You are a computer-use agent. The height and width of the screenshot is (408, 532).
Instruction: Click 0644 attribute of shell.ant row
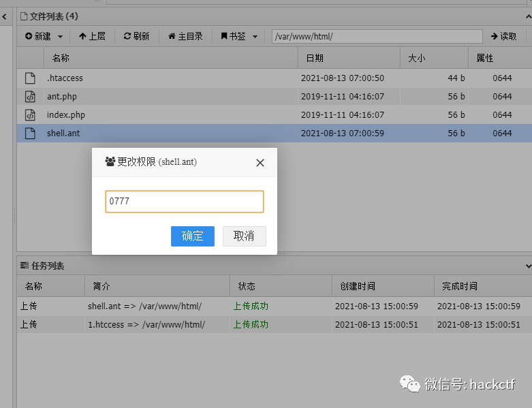click(502, 133)
